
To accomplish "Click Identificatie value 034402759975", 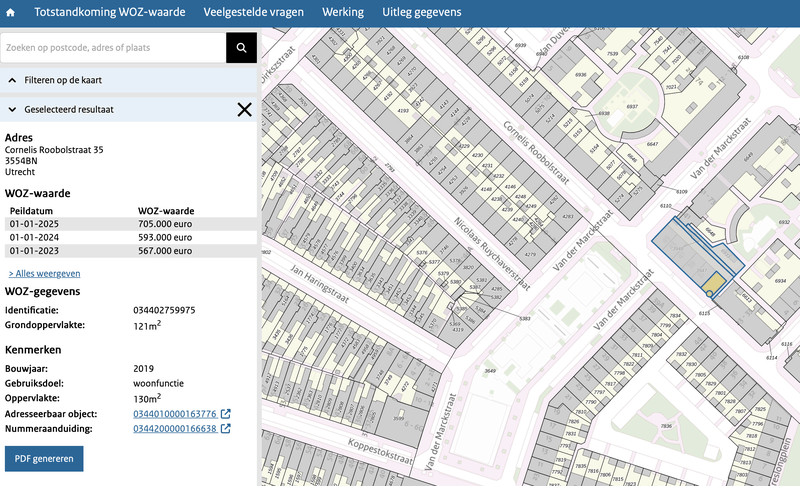I will pyautogui.click(x=164, y=310).
